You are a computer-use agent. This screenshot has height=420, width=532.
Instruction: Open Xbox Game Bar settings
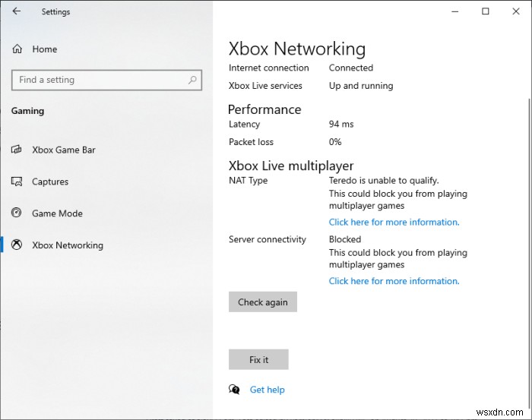63,150
